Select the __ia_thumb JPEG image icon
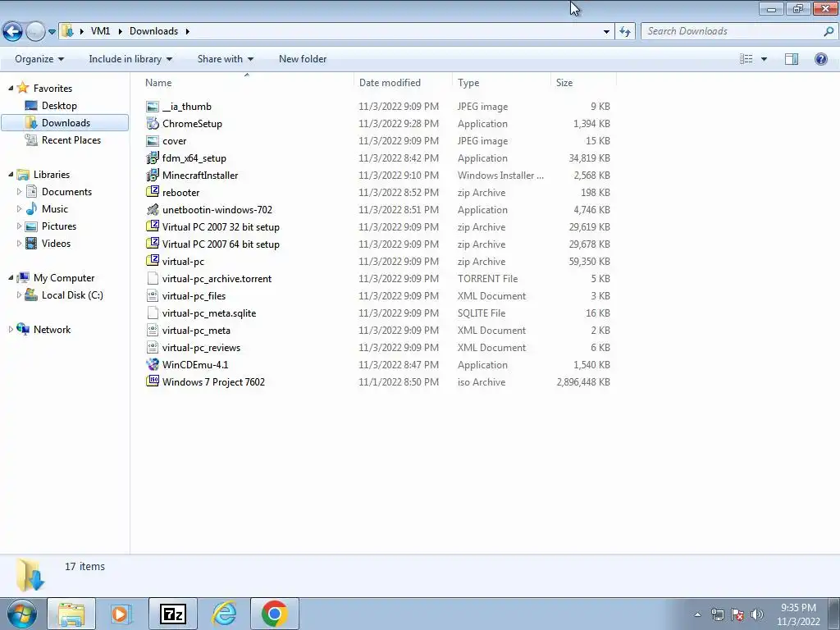840x630 pixels. tap(153, 107)
